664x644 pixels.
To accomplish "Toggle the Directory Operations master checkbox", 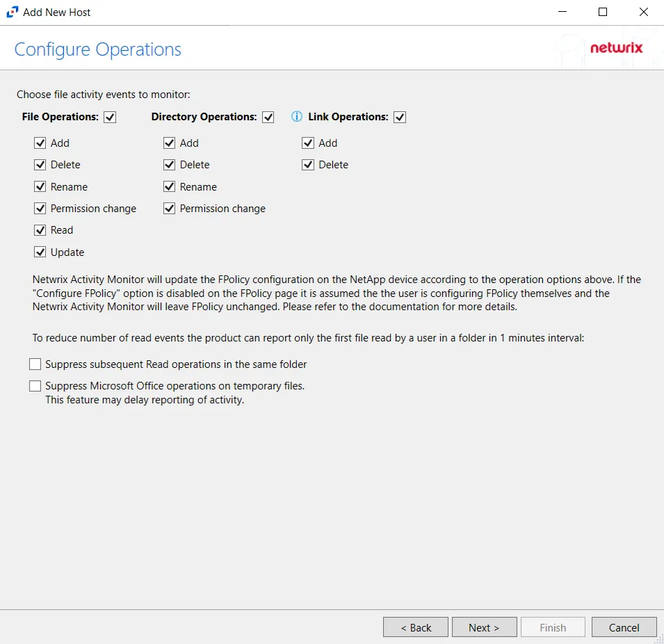I will pyautogui.click(x=268, y=117).
